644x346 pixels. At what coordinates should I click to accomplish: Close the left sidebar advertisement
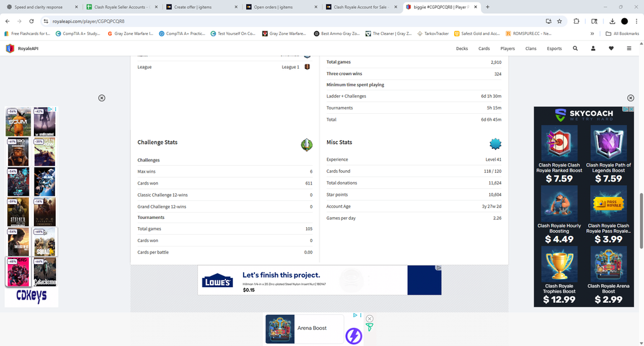(102, 98)
